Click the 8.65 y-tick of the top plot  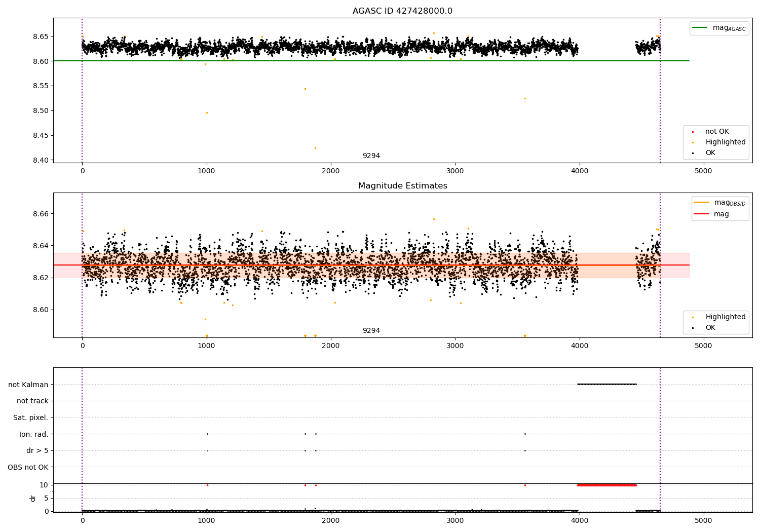(x=40, y=36)
